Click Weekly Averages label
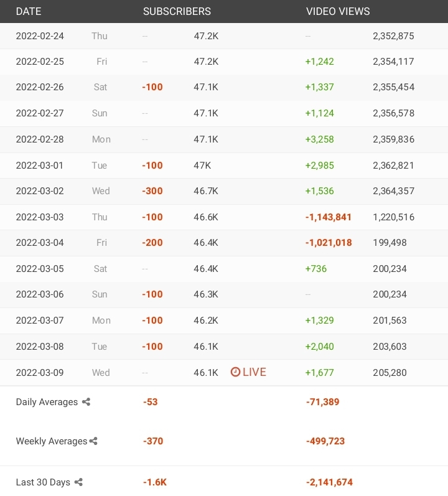448x496 pixels. tap(52, 441)
